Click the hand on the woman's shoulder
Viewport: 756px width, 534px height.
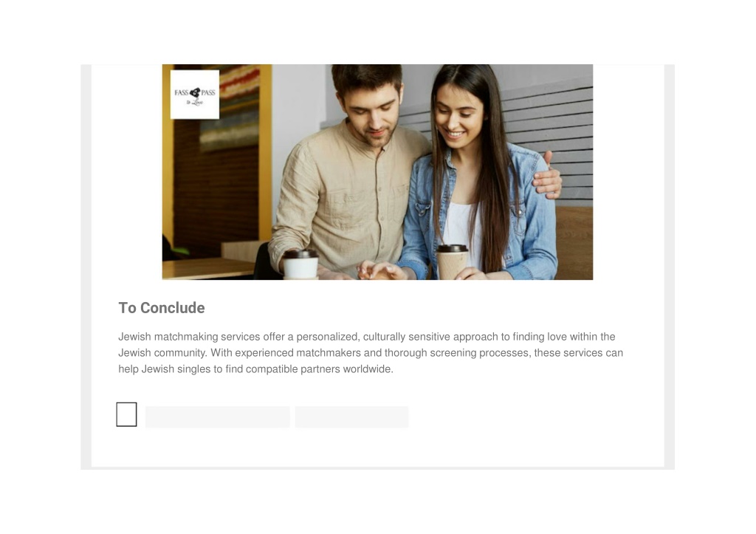click(x=547, y=176)
